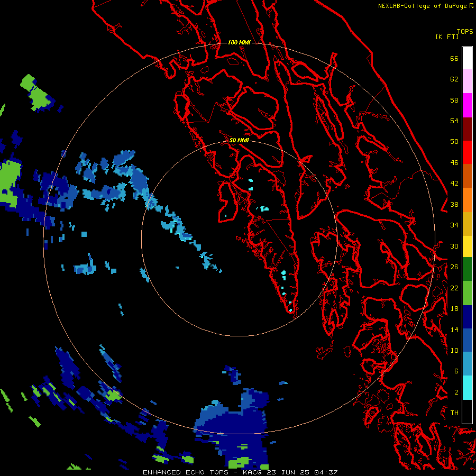The image size is (476, 476).
Task: Click the legend value 14
Action: point(454,329)
